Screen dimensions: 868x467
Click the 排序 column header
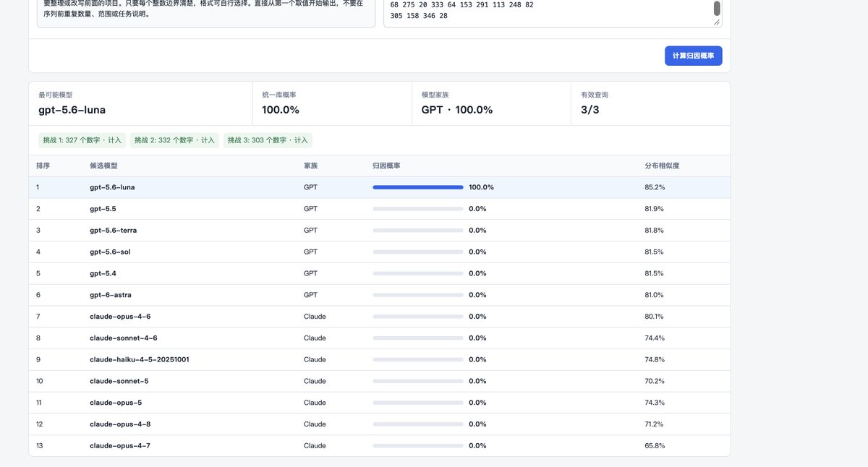tap(43, 166)
